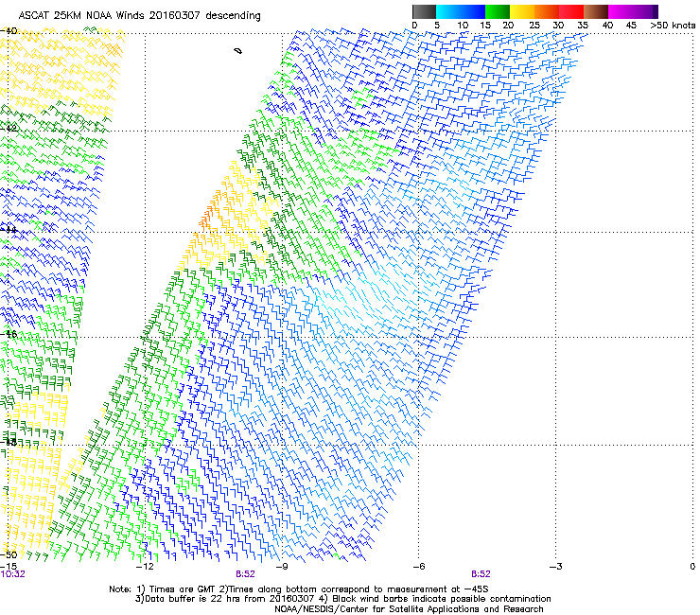Select the green 15–20 knots legend swatch
This screenshot has height=615, width=700.
point(498,11)
